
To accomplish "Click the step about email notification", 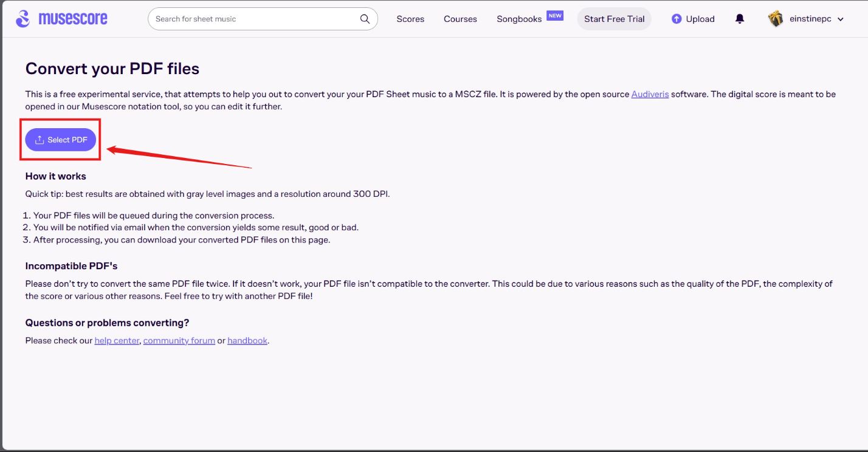I will [196, 227].
